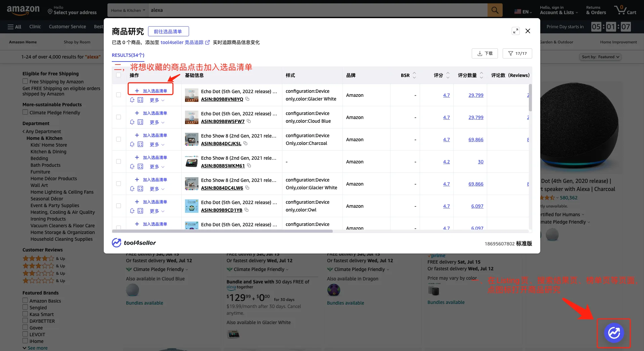The height and width of the screenshot is (351, 644).
Task: Copy ASIN B09B9CD1YB to clipboard
Action: [x=246, y=210]
